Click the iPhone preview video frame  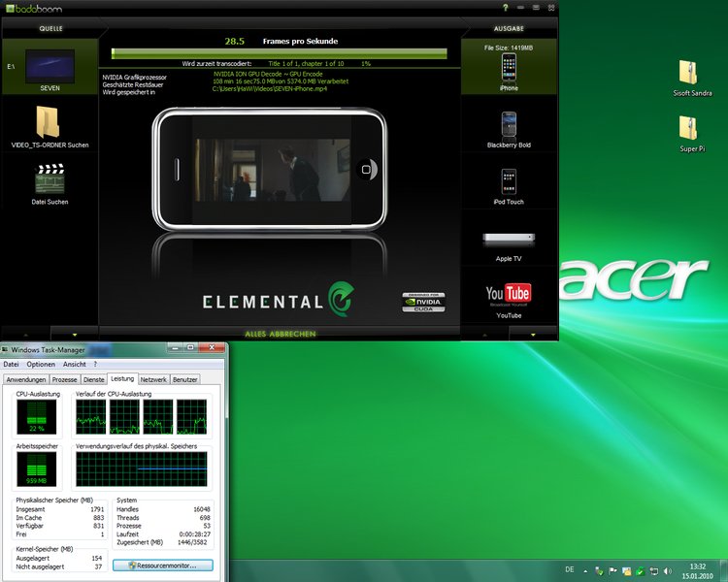pos(273,170)
